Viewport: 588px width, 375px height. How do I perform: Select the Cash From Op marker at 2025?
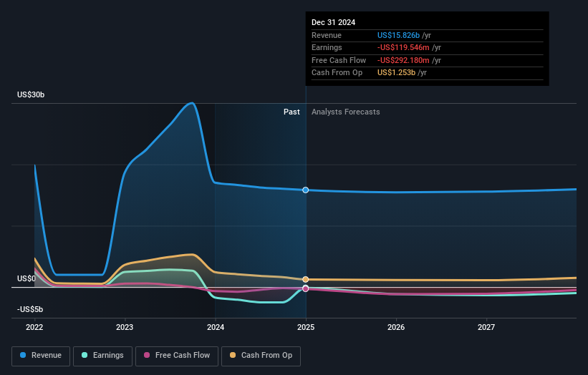306,280
